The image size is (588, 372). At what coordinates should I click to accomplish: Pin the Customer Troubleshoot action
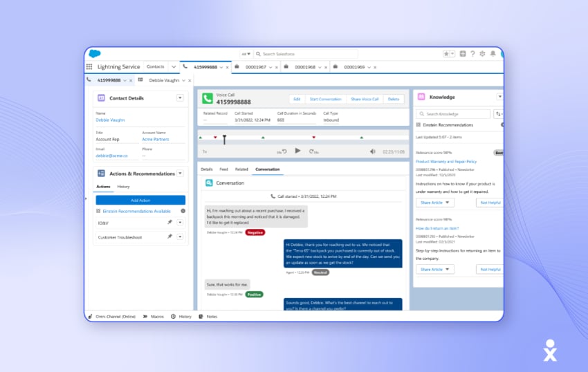click(170, 236)
